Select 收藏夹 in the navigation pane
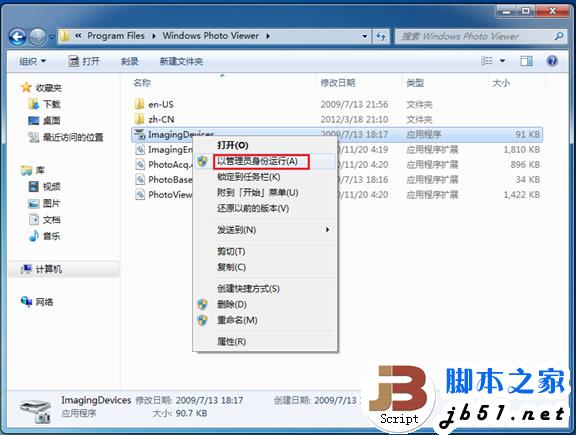Screen dimensions: 576x435 coord(48,87)
